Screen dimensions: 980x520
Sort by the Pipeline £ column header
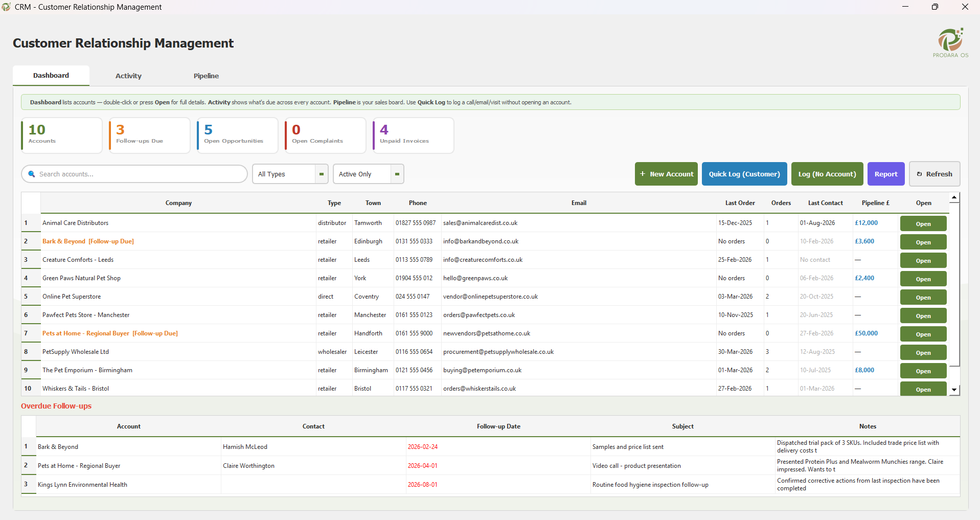875,203
